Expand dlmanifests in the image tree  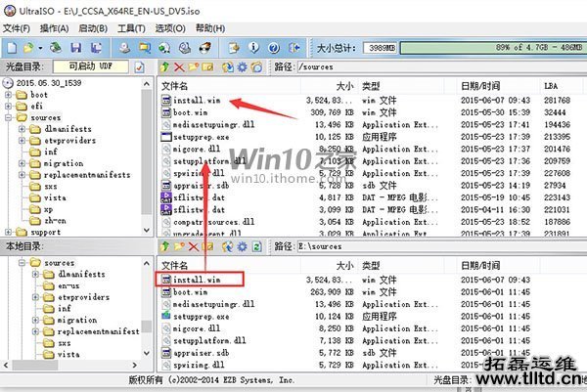coord(23,129)
